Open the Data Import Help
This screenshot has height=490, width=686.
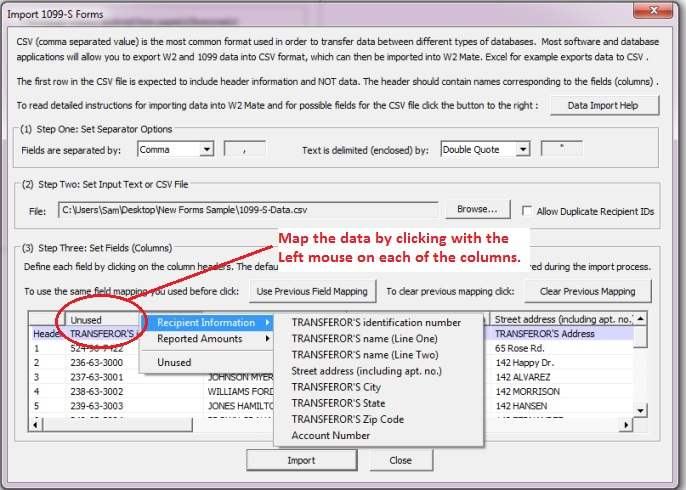coord(604,105)
